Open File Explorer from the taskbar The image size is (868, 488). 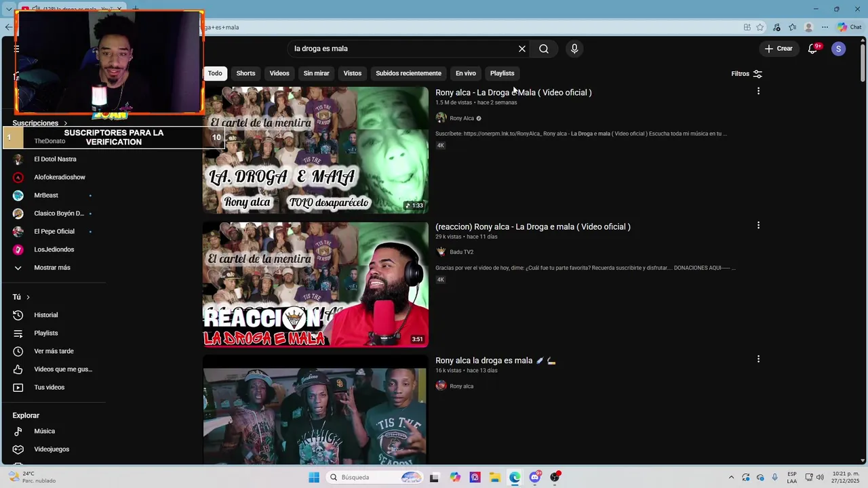[495, 477]
